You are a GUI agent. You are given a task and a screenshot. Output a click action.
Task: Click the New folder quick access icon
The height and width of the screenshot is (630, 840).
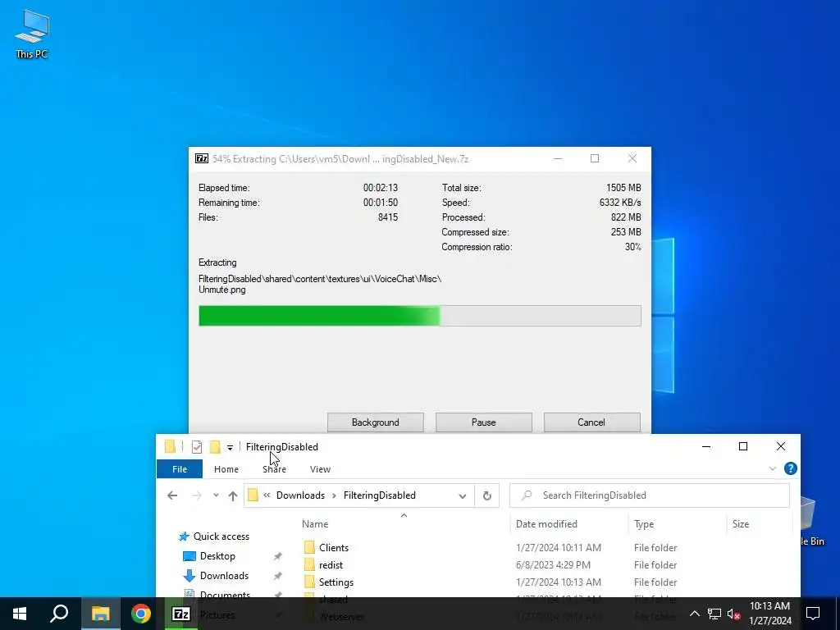tap(215, 446)
